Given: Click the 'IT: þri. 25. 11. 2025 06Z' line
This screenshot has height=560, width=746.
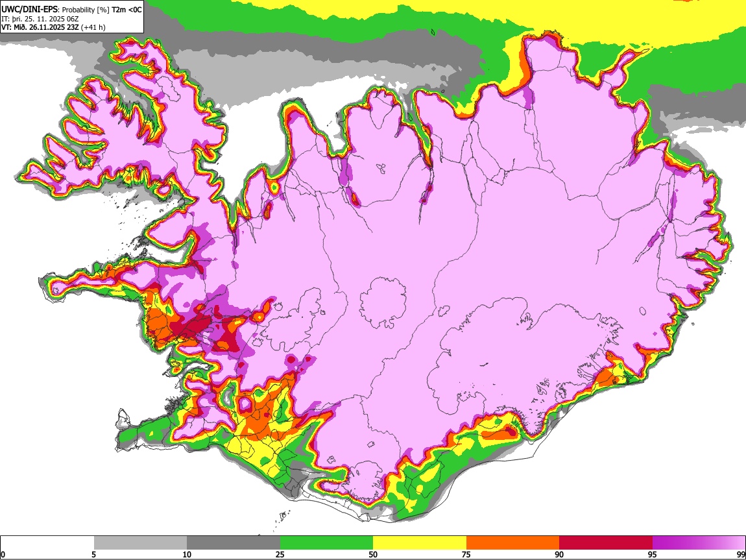Looking at the screenshot, I should pyautogui.click(x=40, y=19).
